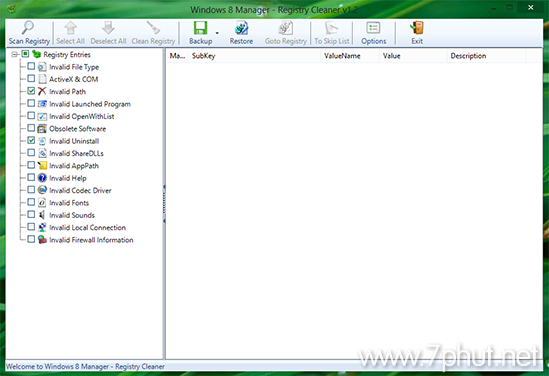Select the Invalid Firewall Information label
Screen dimensions: 549x376
[91, 240]
